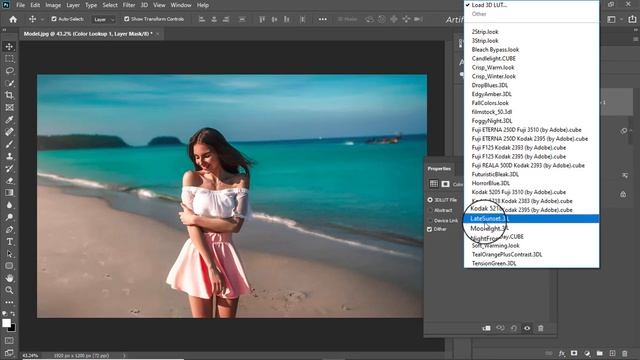Open workspace switcher dropdown at top right

pyautogui.click(x=613, y=19)
